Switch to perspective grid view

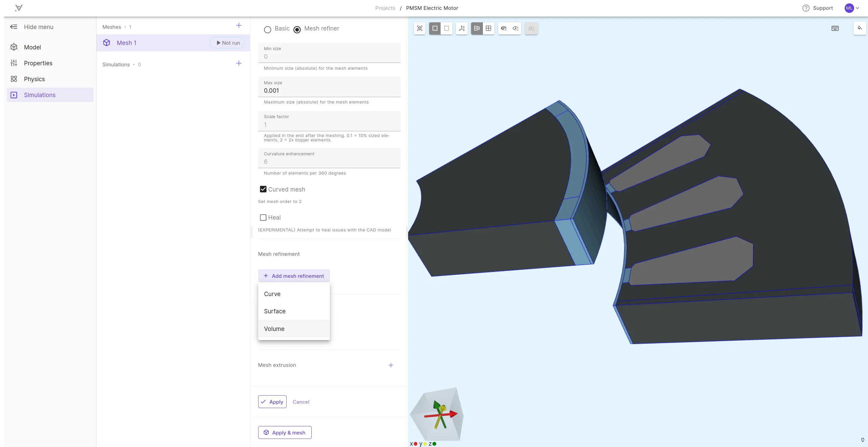click(477, 28)
